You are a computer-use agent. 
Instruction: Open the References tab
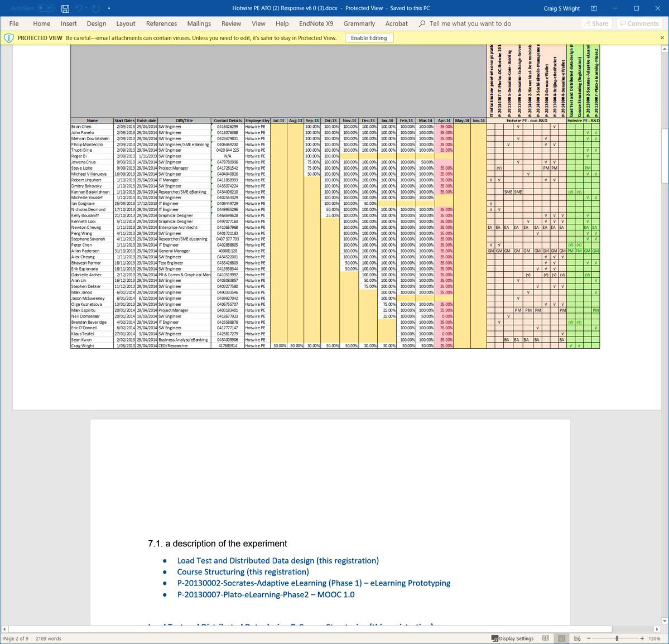tap(161, 23)
